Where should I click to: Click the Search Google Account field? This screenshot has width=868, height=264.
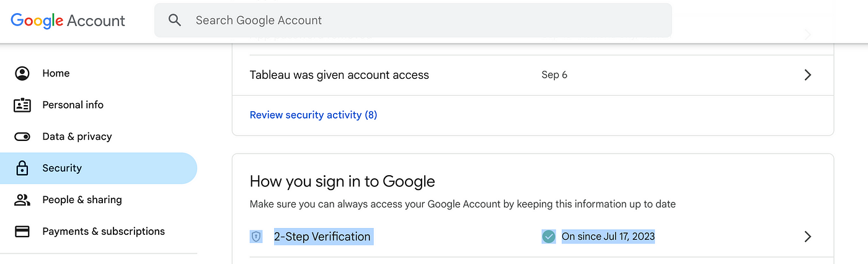point(422,20)
